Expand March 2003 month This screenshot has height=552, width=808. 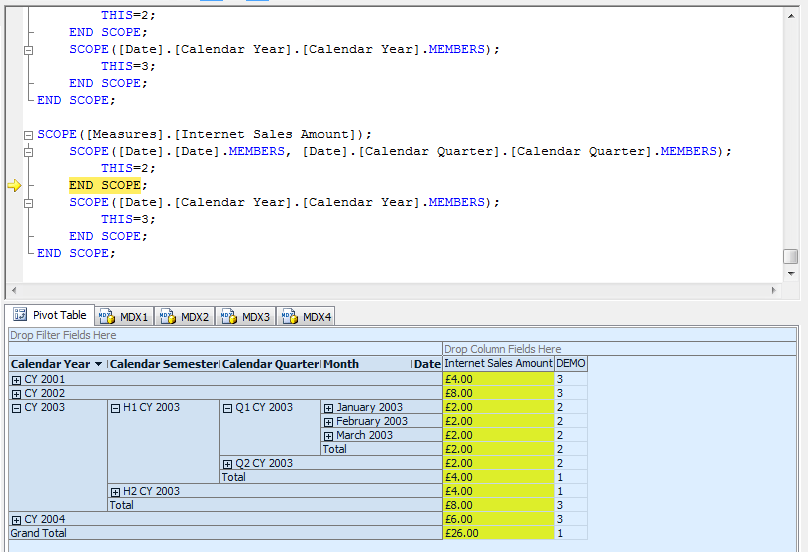point(328,436)
